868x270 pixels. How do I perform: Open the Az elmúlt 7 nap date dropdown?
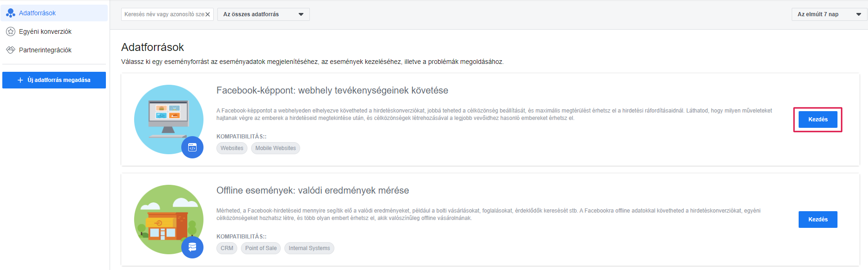pyautogui.click(x=829, y=14)
